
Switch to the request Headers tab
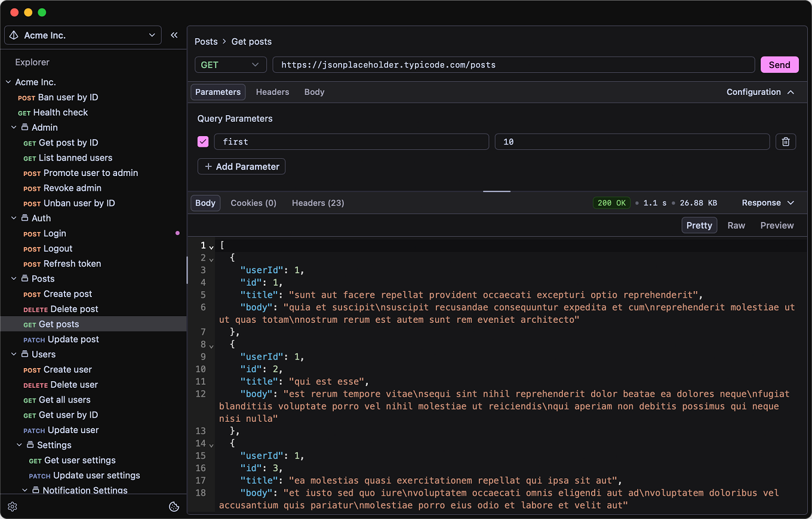click(272, 92)
